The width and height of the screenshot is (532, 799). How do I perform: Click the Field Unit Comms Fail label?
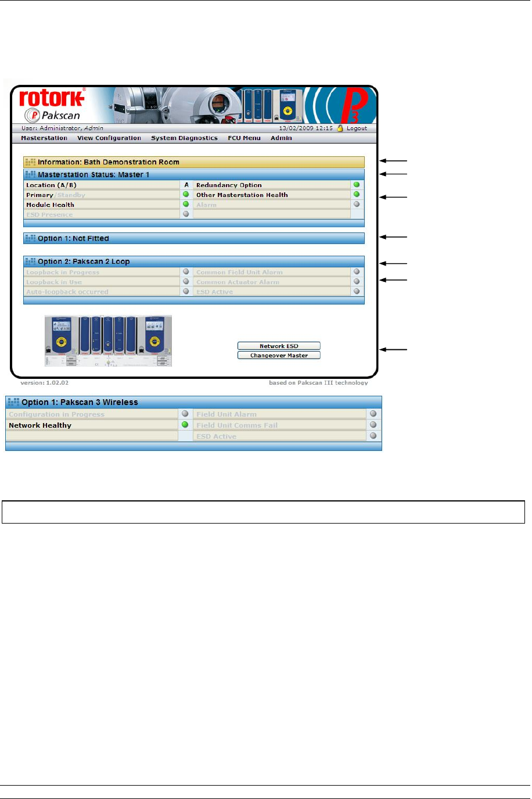(x=237, y=425)
